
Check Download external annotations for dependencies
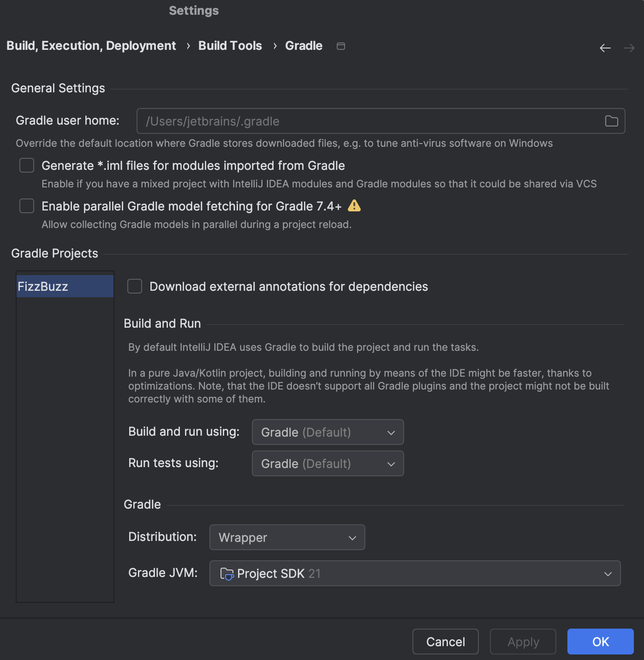134,286
